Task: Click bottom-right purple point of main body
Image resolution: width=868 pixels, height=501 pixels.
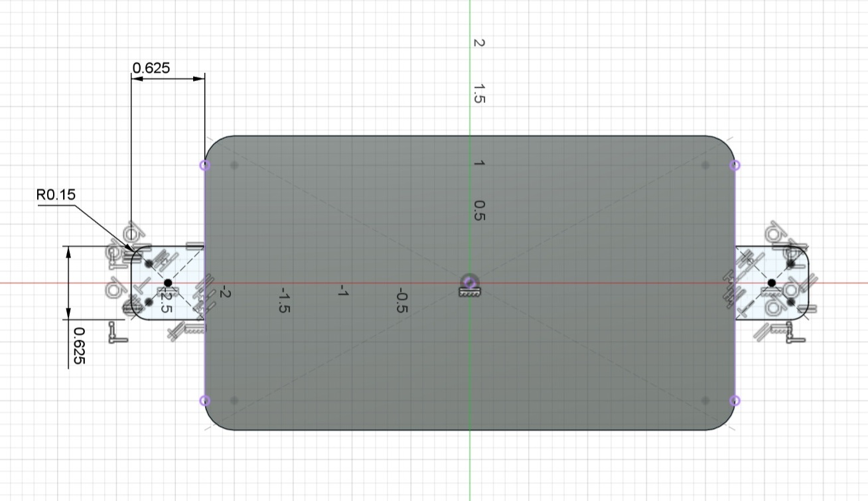Action: tap(735, 400)
